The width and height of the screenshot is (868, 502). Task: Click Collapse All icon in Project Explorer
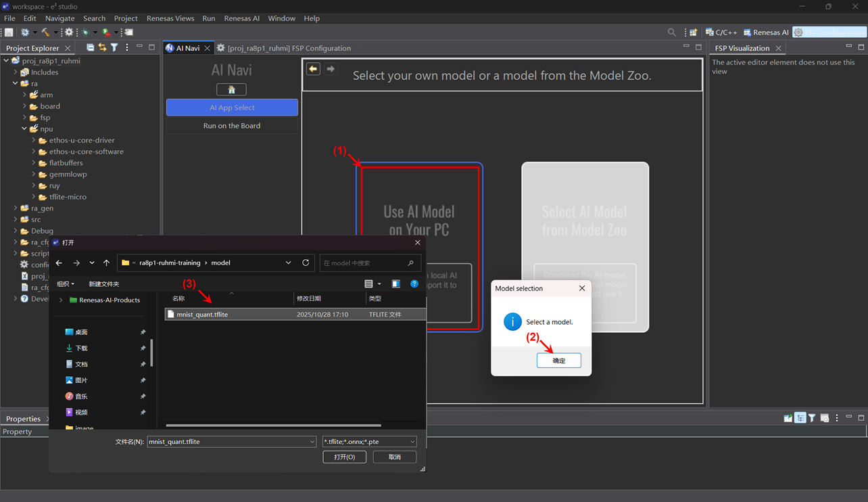coord(90,47)
